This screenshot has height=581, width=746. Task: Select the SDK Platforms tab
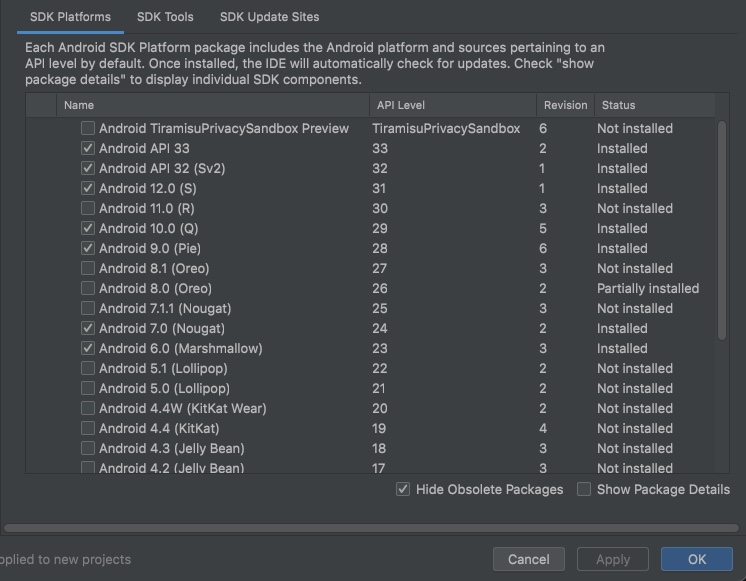[70, 17]
